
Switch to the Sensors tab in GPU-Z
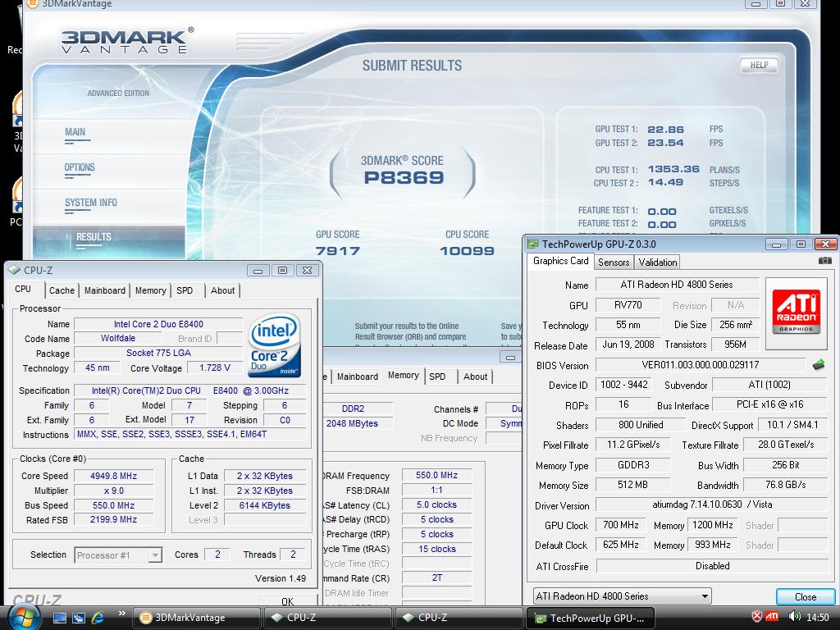[614, 262]
